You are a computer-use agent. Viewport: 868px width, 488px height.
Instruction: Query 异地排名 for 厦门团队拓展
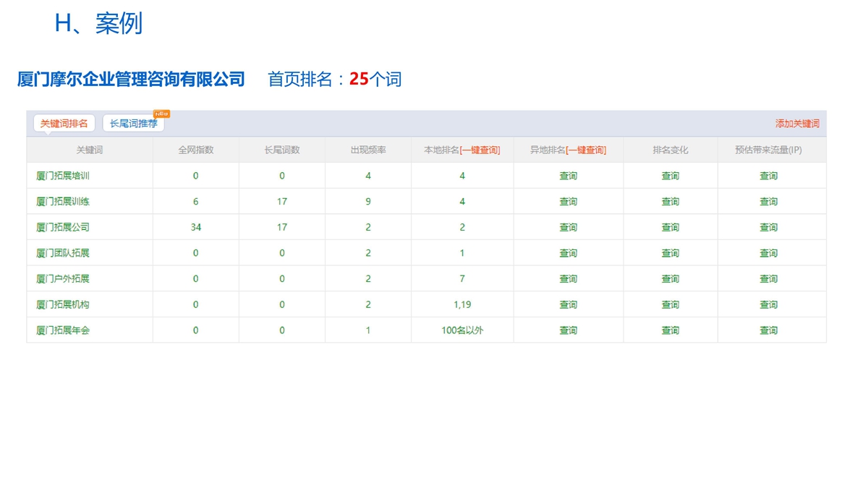(569, 253)
